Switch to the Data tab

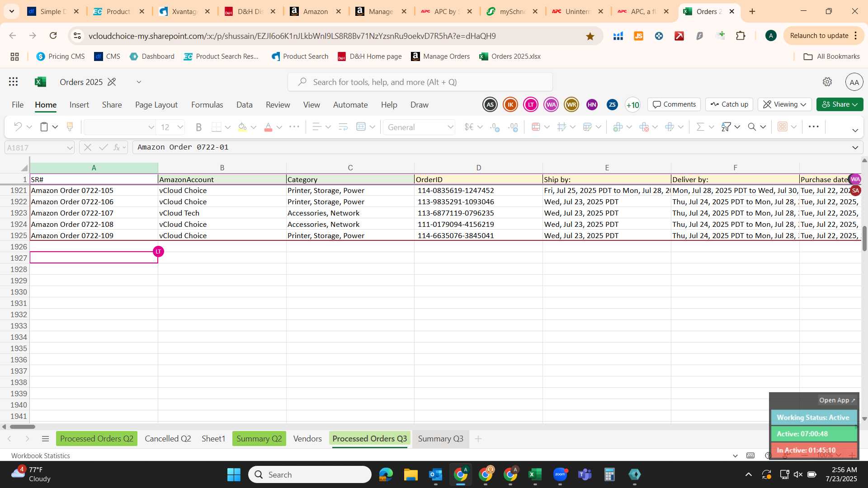pos(244,105)
